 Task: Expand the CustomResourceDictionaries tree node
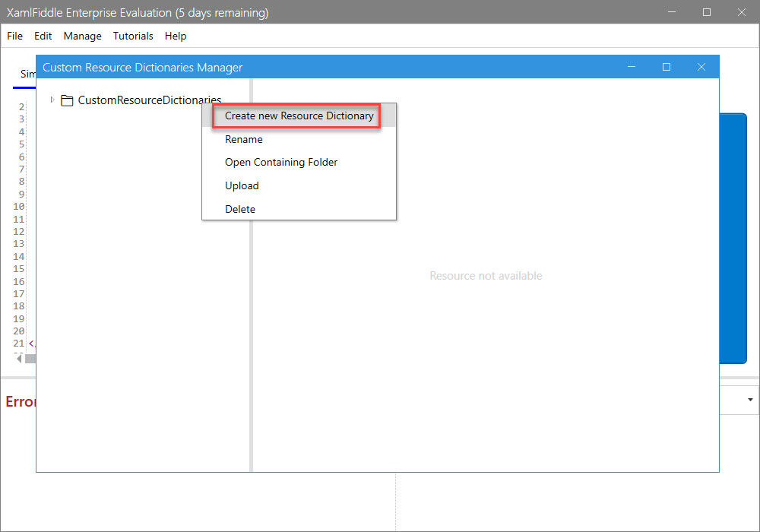pyautogui.click(x=52, y=100)
